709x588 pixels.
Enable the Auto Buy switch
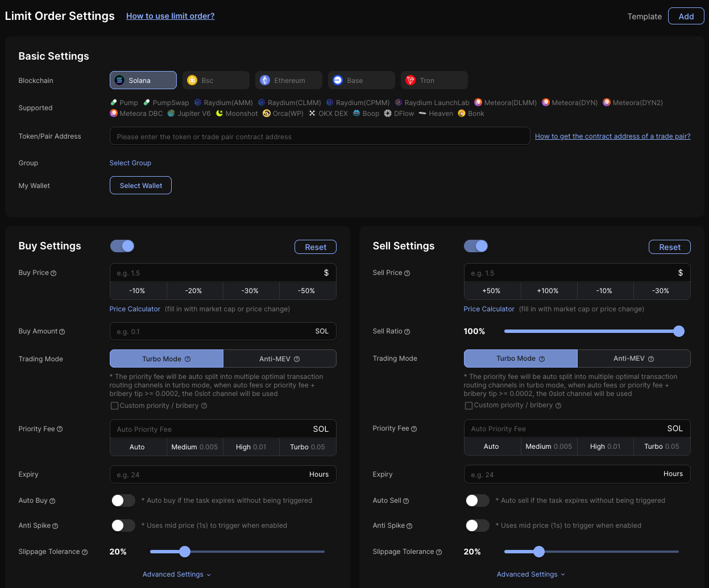(123, 501)
